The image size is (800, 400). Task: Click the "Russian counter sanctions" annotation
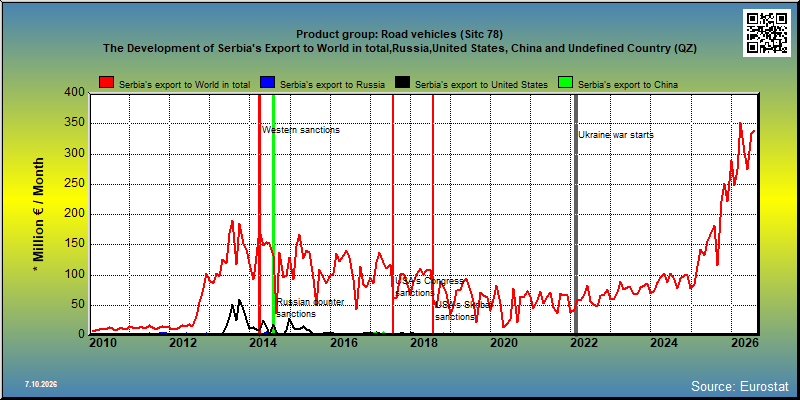tap(310, 308)
